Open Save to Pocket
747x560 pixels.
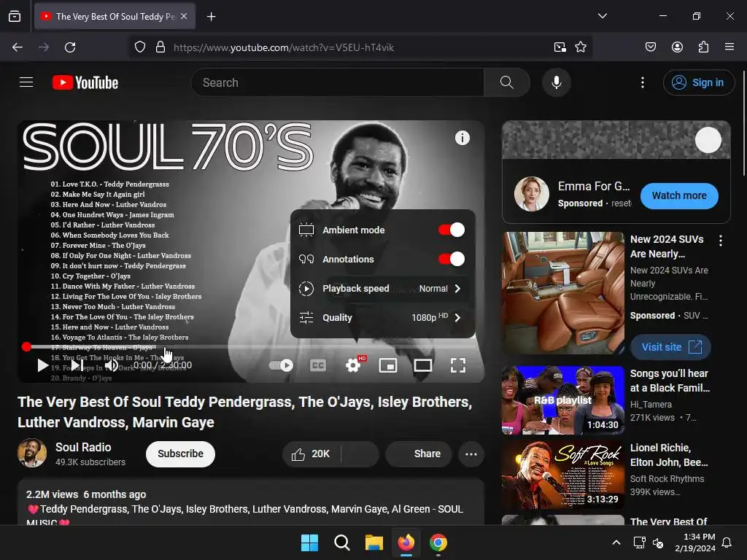(650, 47)
